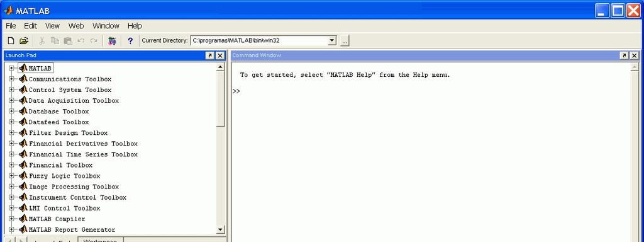Click at the command prompt >>
Screen dimensions: 644x242
click(x=236, y=91)
